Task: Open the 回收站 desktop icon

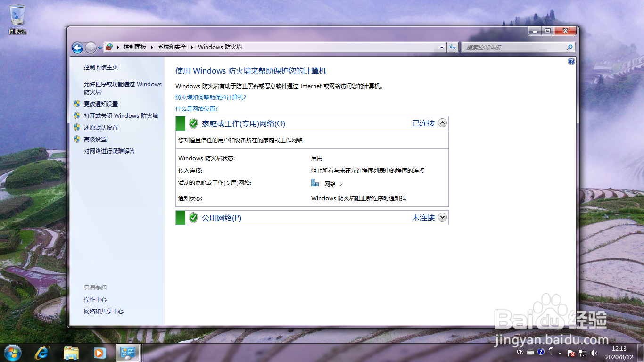Action: tap(17, 19)
